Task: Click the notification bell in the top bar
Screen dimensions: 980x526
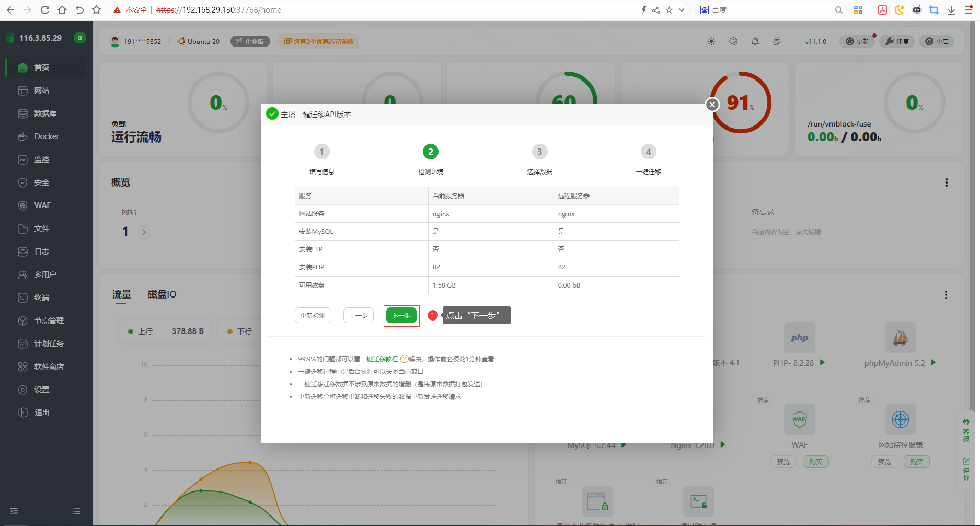Action: pos(755,41)
